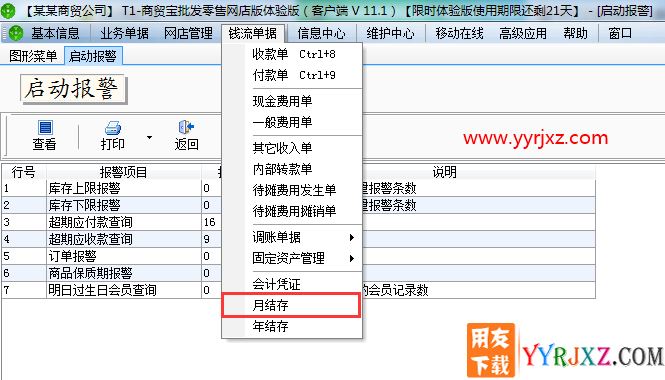Close the 钱流单据 menu header
The image size is (665, 380).
point(252,33)
